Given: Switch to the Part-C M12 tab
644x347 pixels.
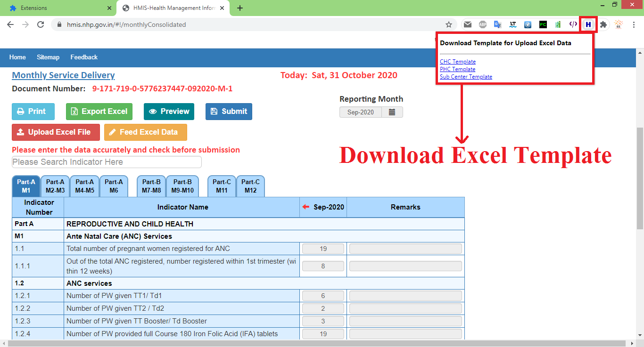Looking at the screenshot, I should pyautogui.click(x=250, y=186).
